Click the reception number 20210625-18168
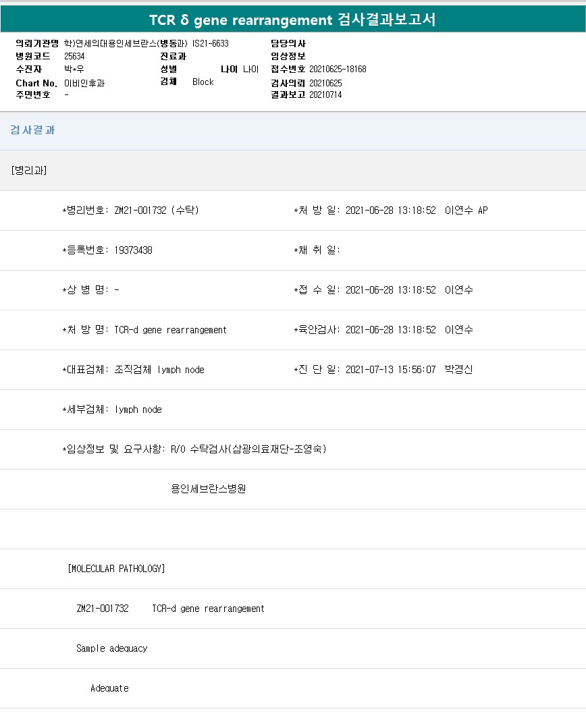The width and height of the screenshot is (586, 728). coord(338,69)
